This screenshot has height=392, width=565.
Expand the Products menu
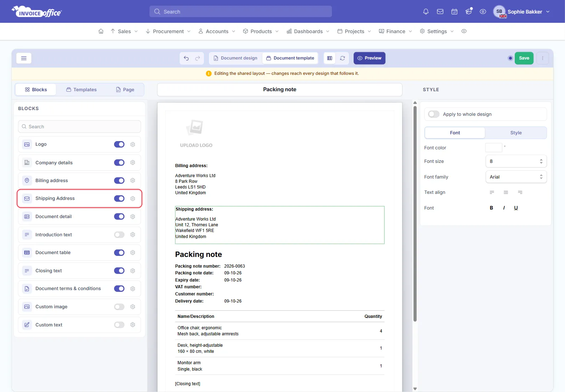tap(261, 31)
